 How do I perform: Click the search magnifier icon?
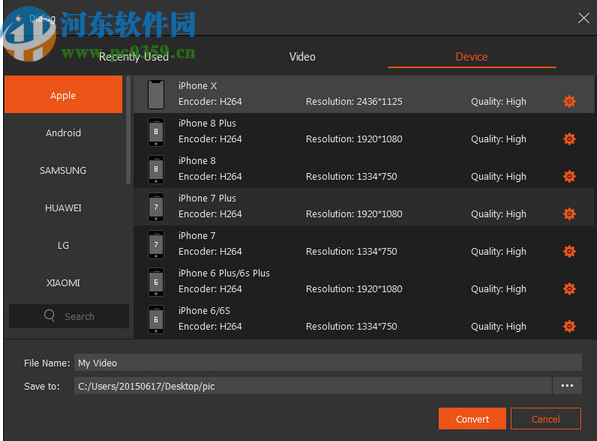click(49, 316)
